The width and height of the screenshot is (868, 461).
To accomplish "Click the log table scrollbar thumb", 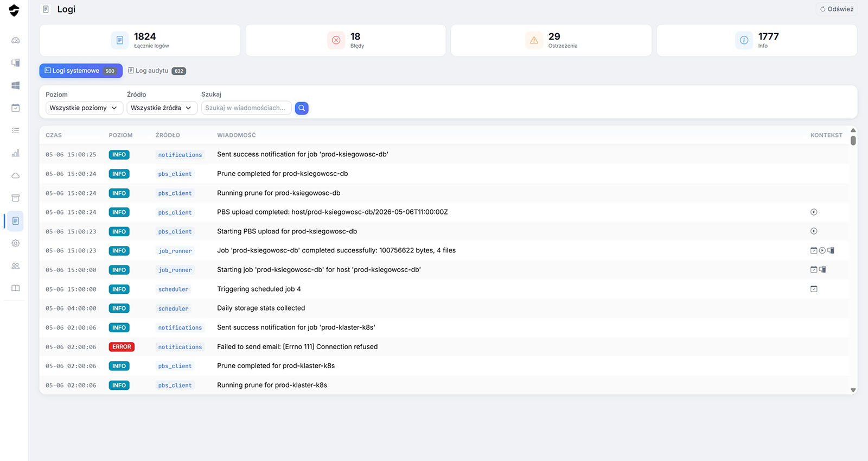I will 853,140.
